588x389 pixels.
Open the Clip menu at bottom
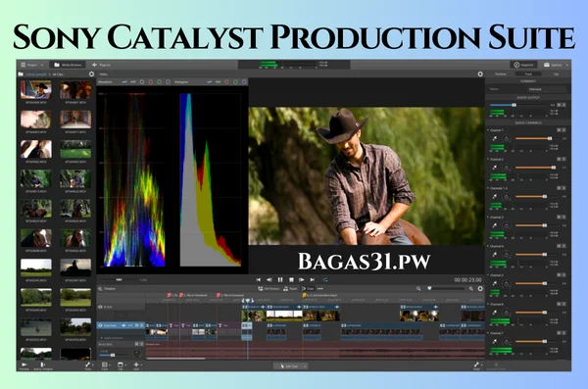point(121,366)
